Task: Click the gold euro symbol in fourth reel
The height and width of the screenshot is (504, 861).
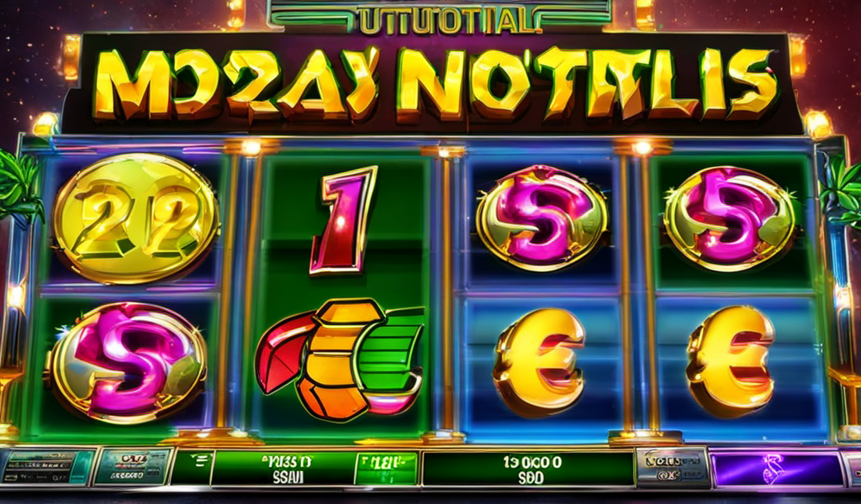Action: 731,361
